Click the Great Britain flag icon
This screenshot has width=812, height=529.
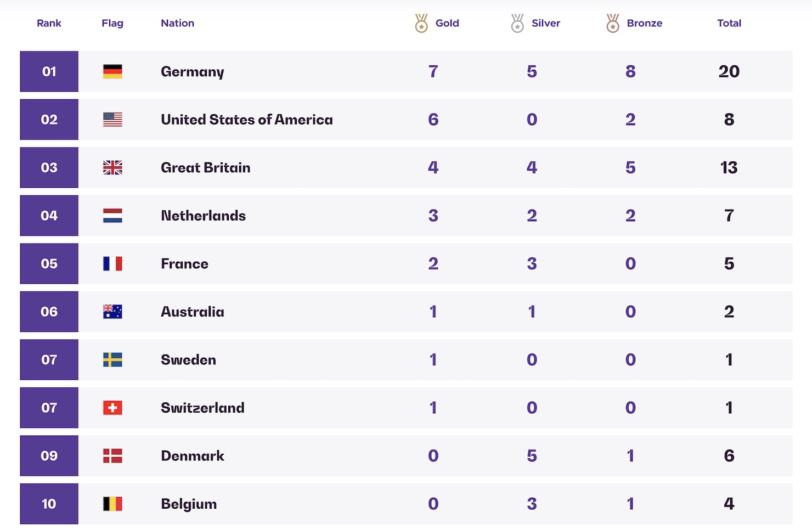[112, 167]
